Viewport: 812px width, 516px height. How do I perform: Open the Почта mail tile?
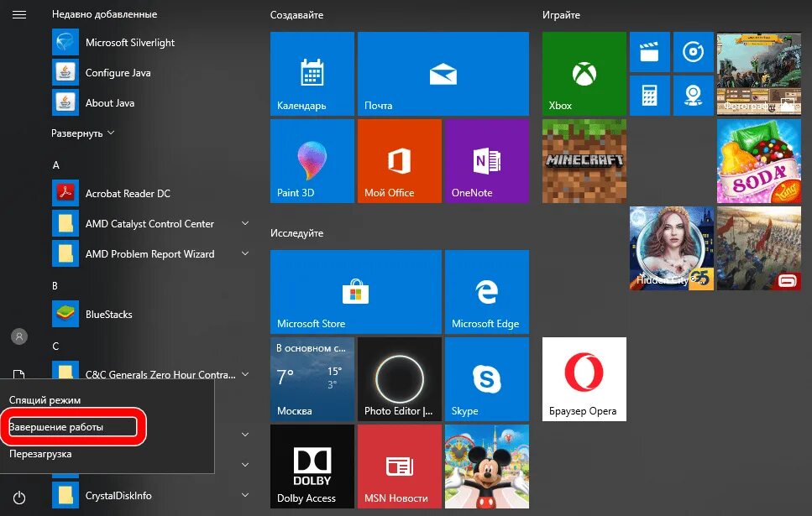(443, 74)
